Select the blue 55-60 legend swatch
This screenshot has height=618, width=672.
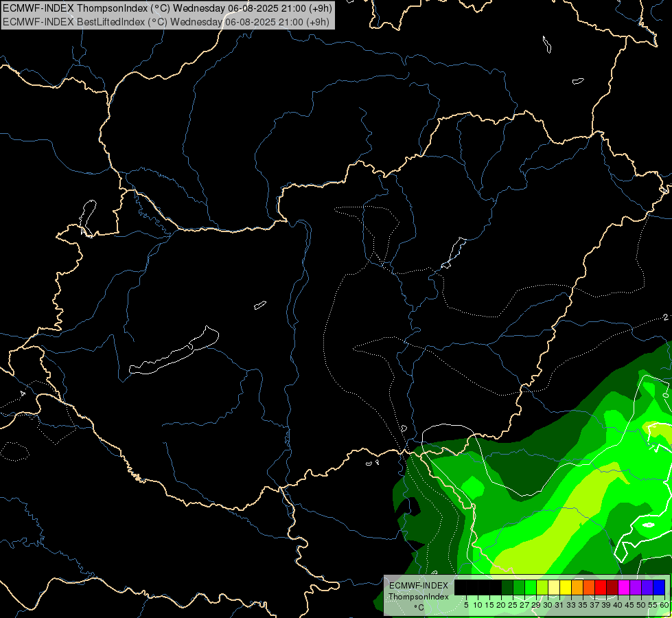pyautogui.click(x=659, y=587)
